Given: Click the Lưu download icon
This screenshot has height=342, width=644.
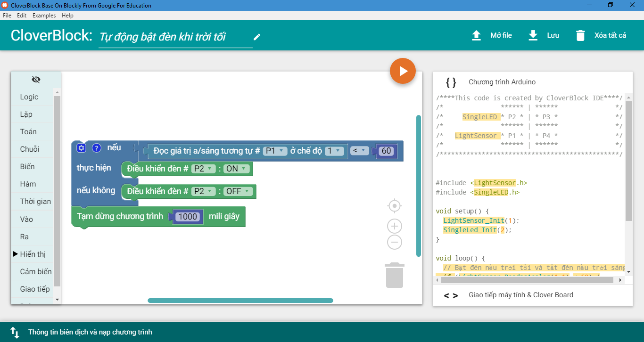Looking at the screenshot, I should [533, 36].
